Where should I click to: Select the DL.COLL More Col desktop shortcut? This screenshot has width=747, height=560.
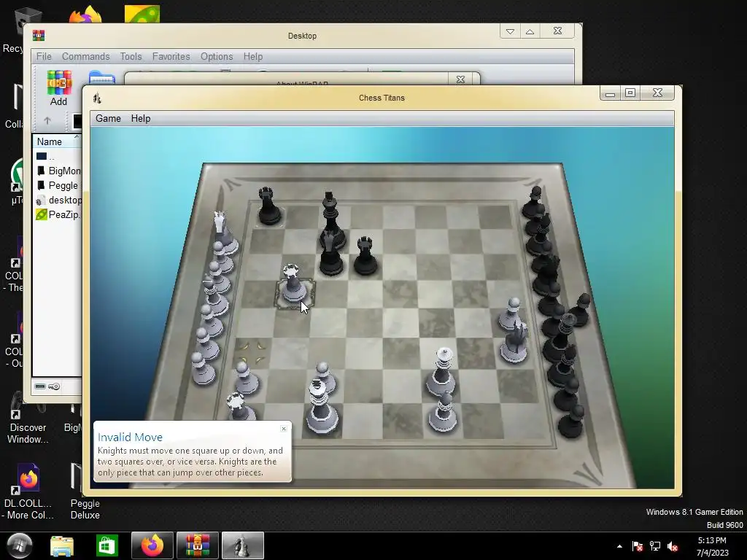28,491
